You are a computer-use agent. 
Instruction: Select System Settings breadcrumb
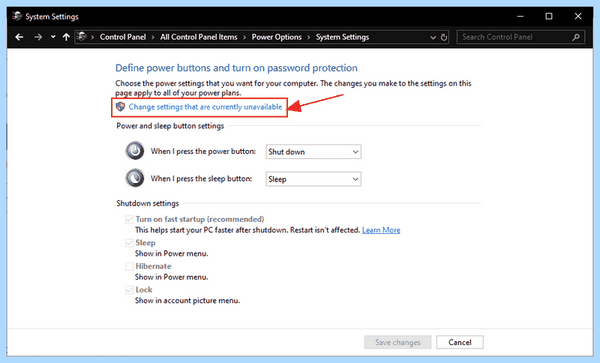pyautogui.click(x=342, y=37)
